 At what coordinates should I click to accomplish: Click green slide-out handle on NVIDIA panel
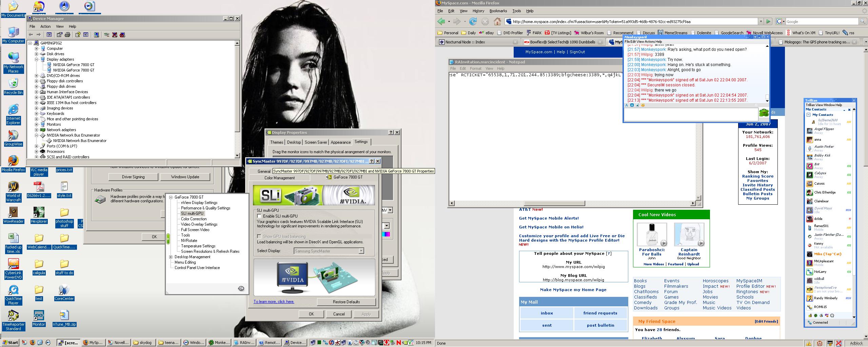coord(168,239)
